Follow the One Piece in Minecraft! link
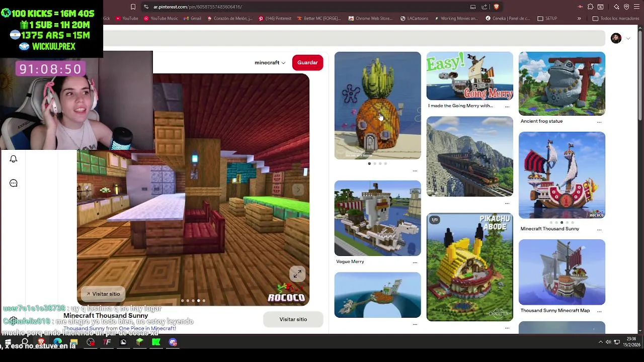 coord(147,328)
